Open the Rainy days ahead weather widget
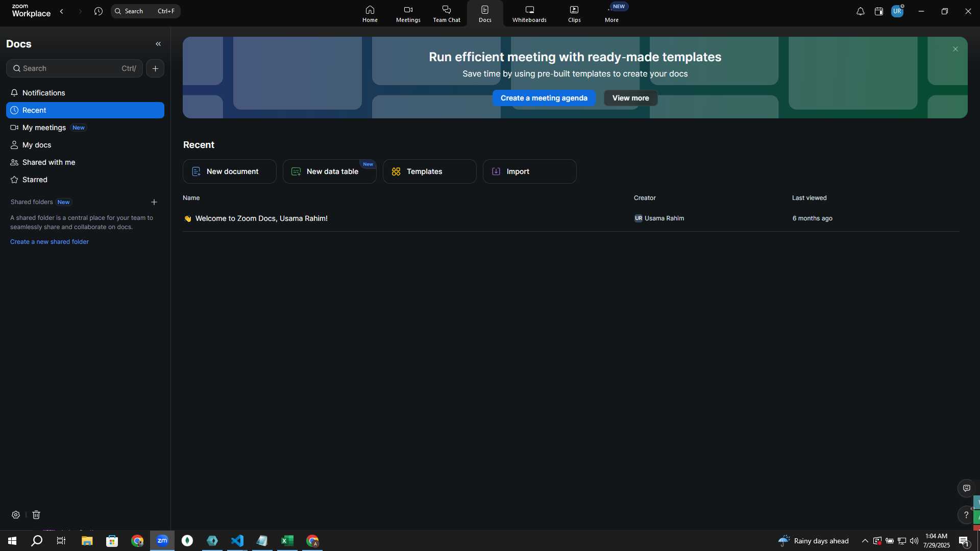The width and height of the screenshot is (980, 551). (x=814, y=541)
